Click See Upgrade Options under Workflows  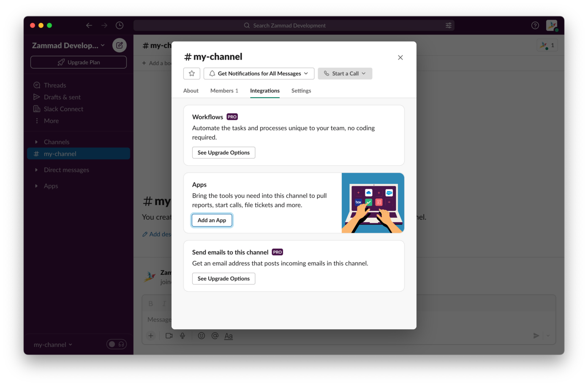(x=223, y=153)
